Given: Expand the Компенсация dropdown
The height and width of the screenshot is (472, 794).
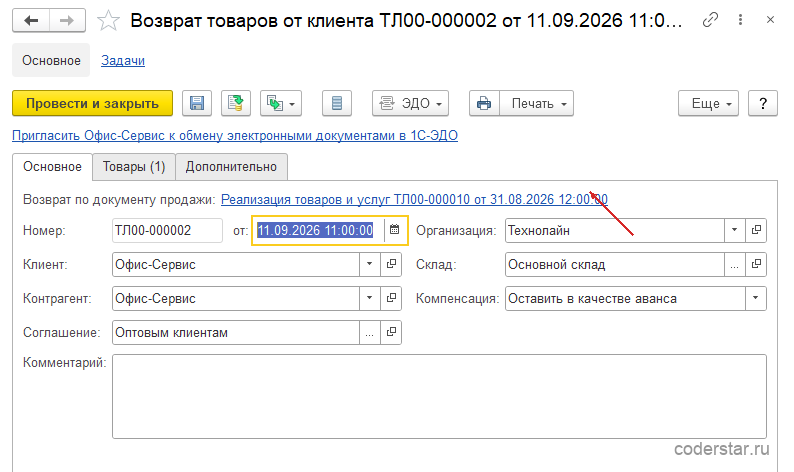Looking at the screenshot, I should pyautogui.click(x=756, y=298).
